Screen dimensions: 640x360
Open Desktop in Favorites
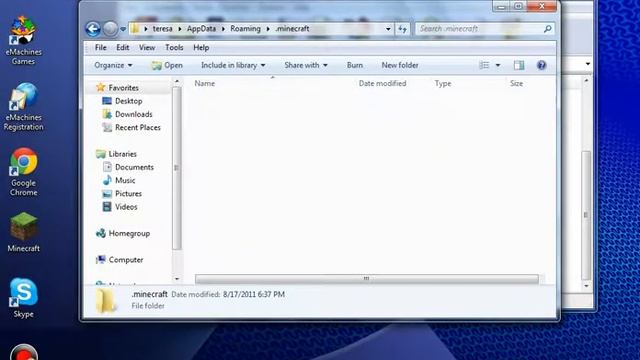[129, 101]
